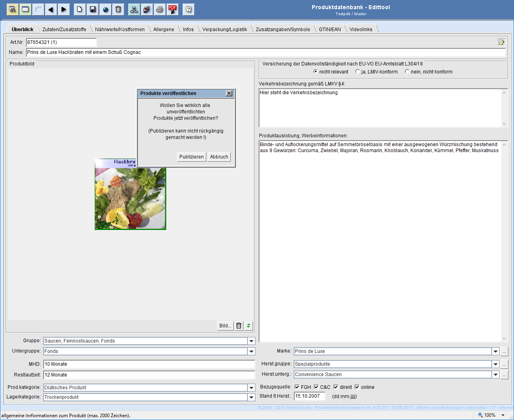The width and height of the screenshot is (514, 420).
Task: Click the Verkehrsbezeichnung text area
Action: pos(380,108)
